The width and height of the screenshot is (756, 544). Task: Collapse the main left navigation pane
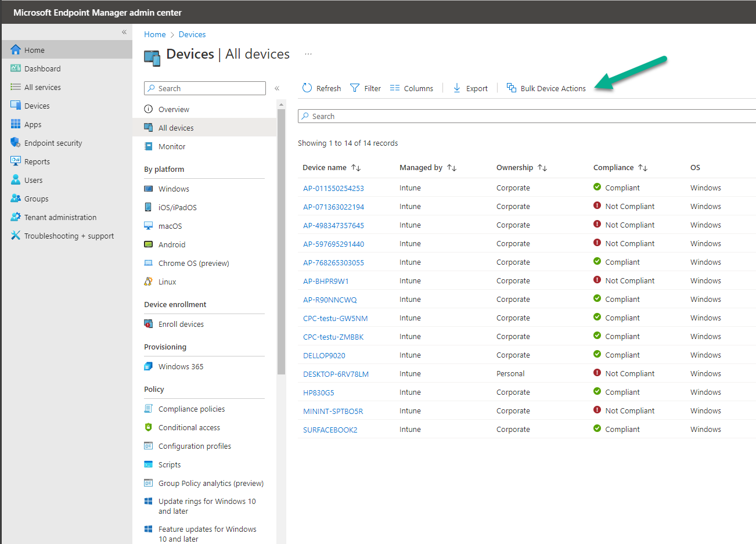[x=124, y=32]
